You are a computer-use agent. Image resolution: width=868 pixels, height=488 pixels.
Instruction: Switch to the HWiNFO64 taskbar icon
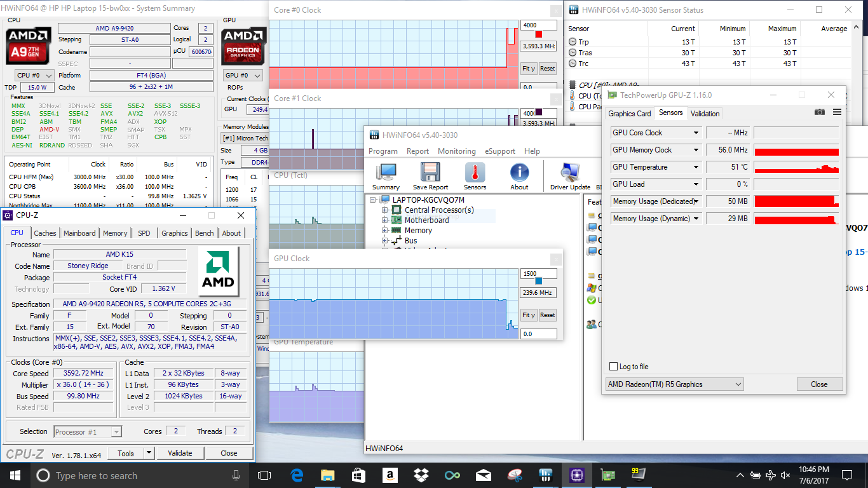[x=545, y=475]
